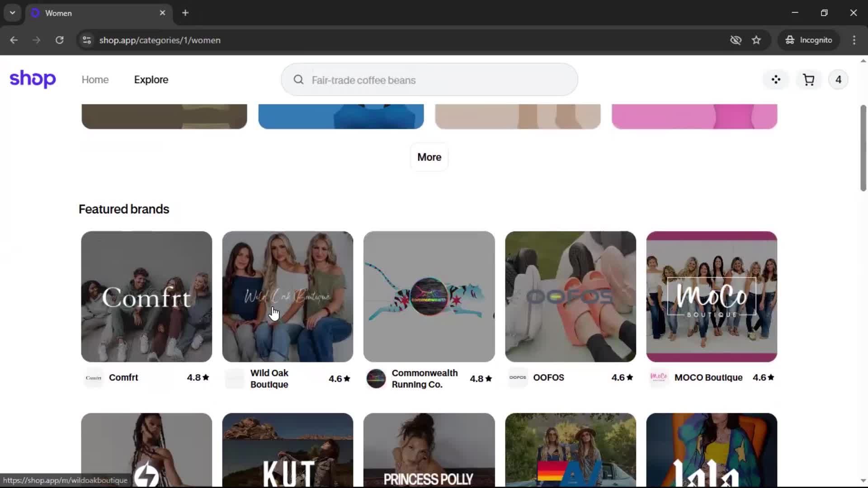Click the sparkle AI assistant icon
The image size is (868, 488).
tap(776, 80)
